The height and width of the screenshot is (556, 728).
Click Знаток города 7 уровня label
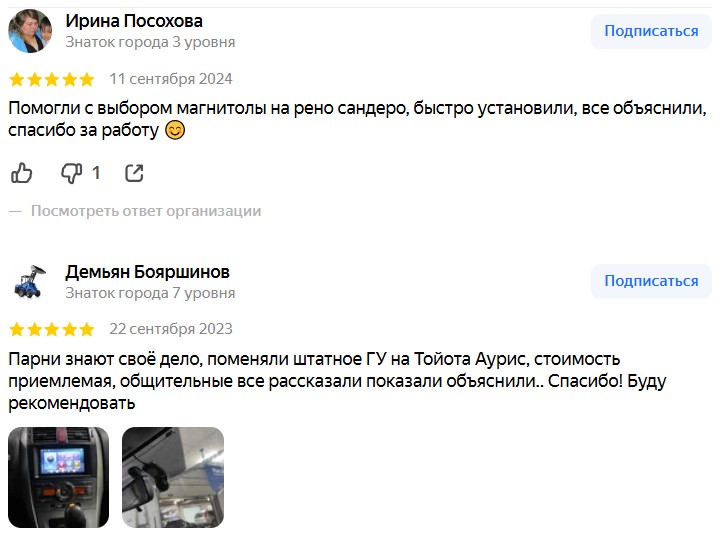point(150,293)
